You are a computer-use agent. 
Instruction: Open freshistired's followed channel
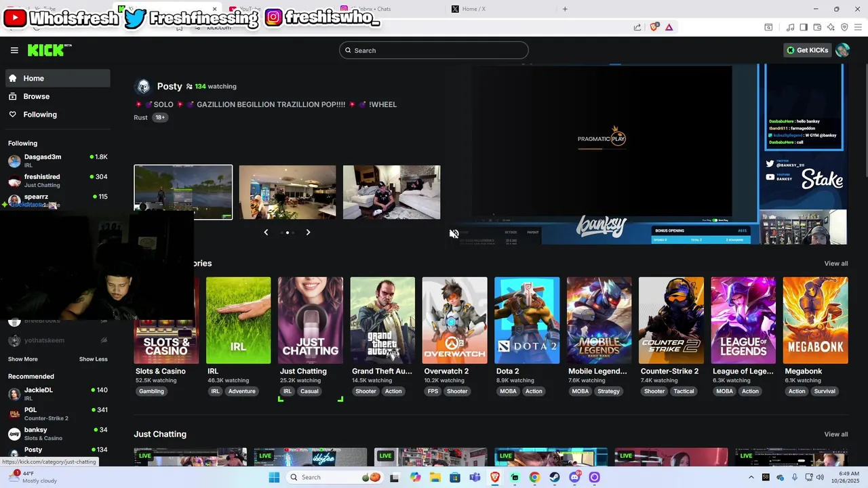[58, 180]
